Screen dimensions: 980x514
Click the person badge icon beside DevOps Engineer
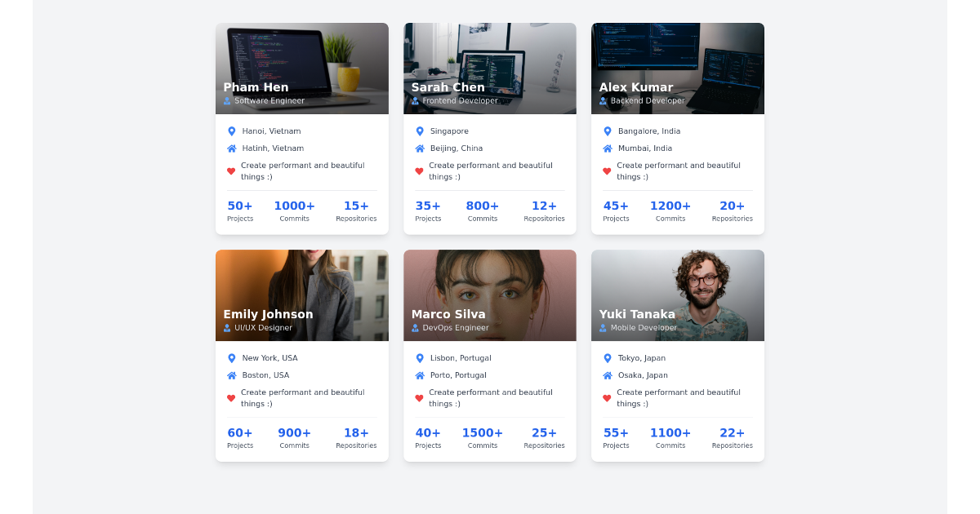[x=416, y=328]
